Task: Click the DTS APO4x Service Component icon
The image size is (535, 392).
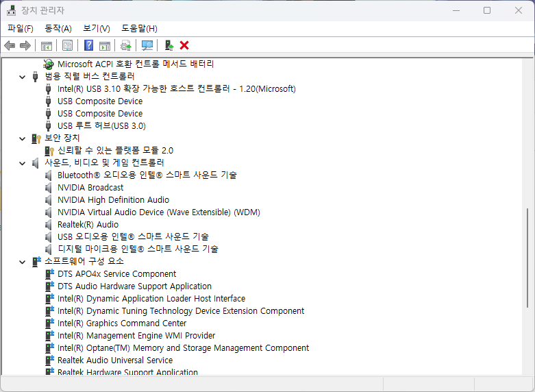Action: (x=50, y=274)
